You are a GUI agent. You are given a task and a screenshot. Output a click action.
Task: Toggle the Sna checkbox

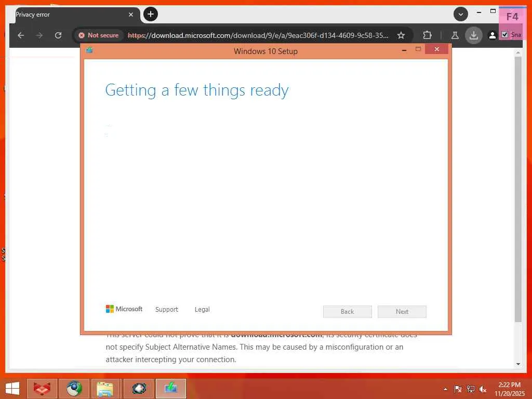click(x=505, y=35)
